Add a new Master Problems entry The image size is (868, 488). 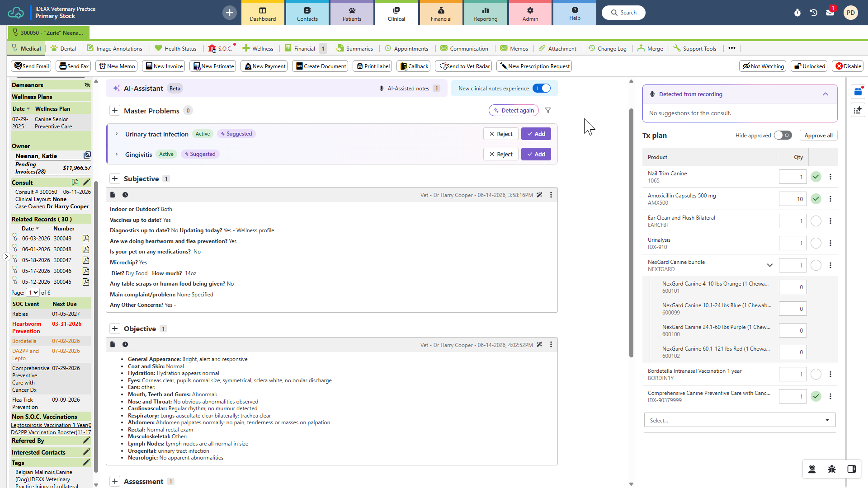click(115, 111)
